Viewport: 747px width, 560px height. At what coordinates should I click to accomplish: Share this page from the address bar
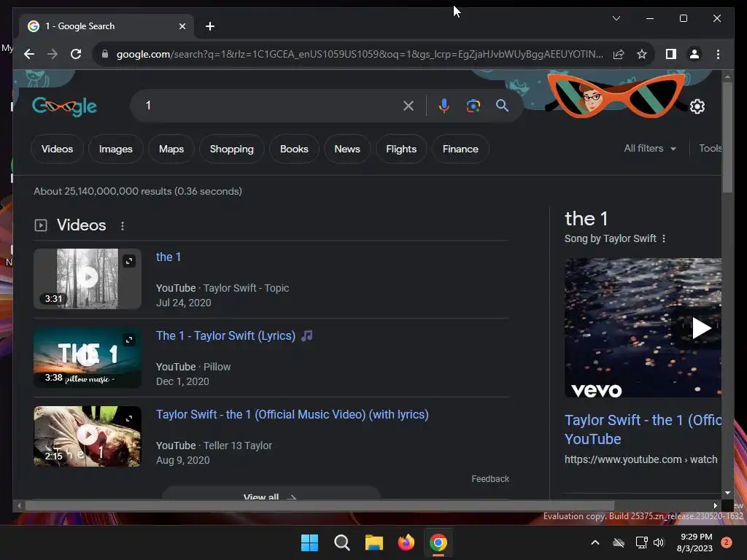point(619,54)
